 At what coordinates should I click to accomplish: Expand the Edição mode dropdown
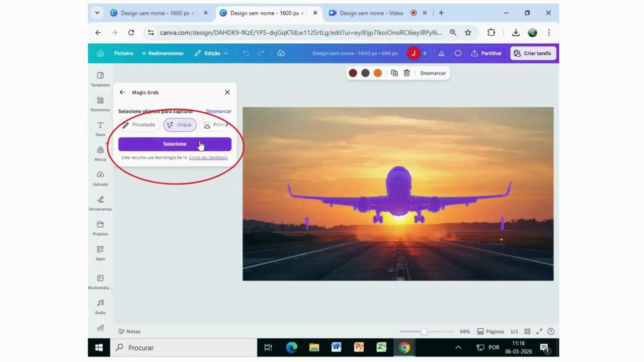211,53
